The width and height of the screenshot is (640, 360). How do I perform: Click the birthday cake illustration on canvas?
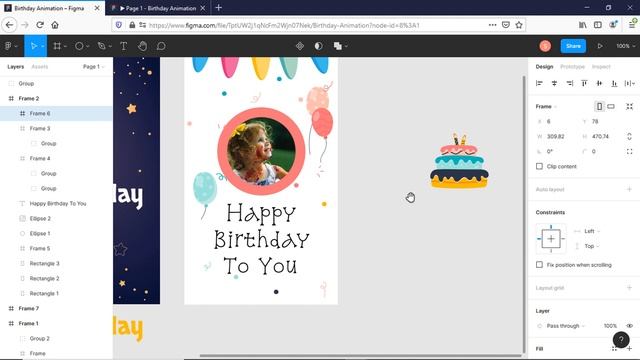coord(459,162)
